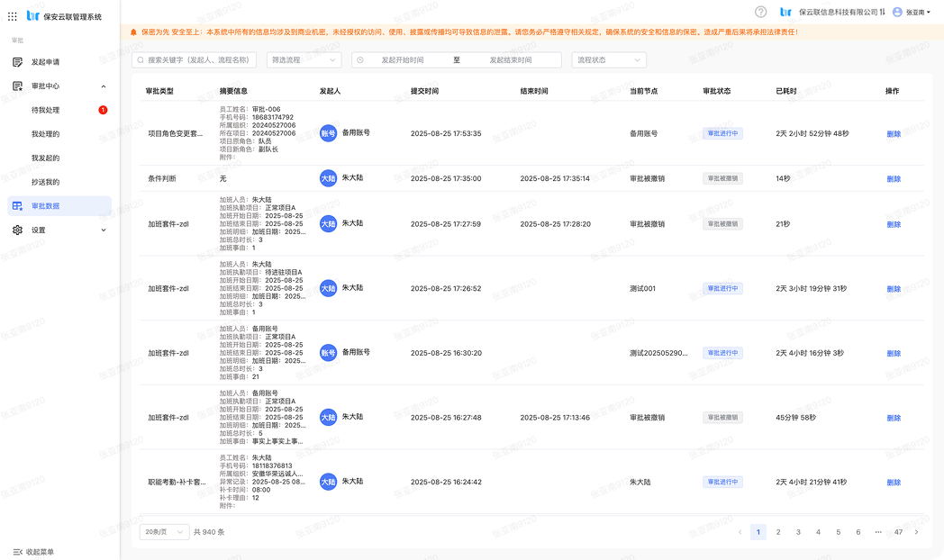
Task: Go to page 3 of results
Action: tap(798, 532)
